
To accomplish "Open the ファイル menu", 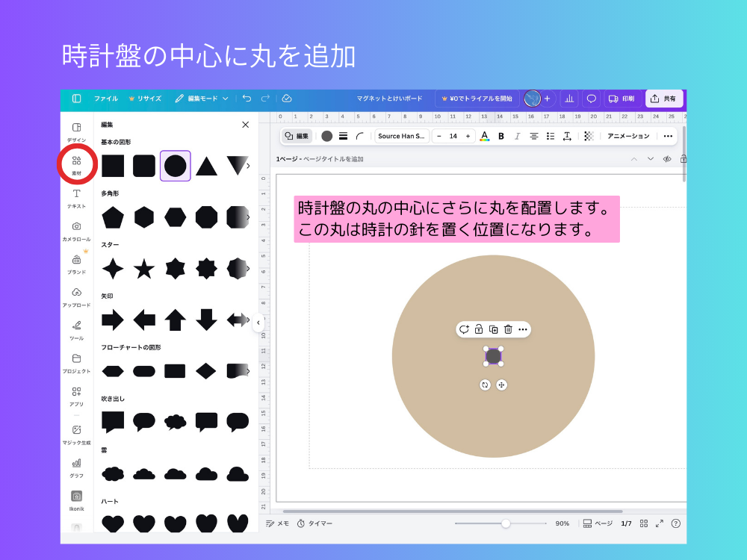I will tap(105, 98).
